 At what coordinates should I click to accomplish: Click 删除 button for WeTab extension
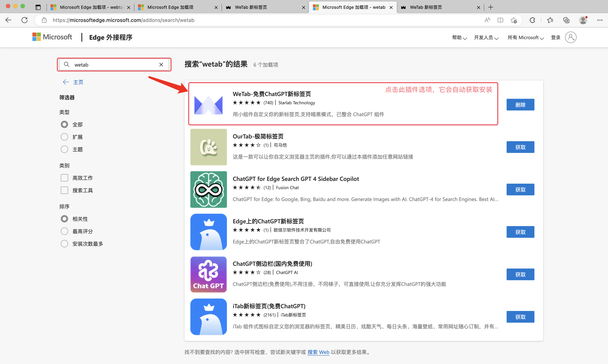coord(520,105)
